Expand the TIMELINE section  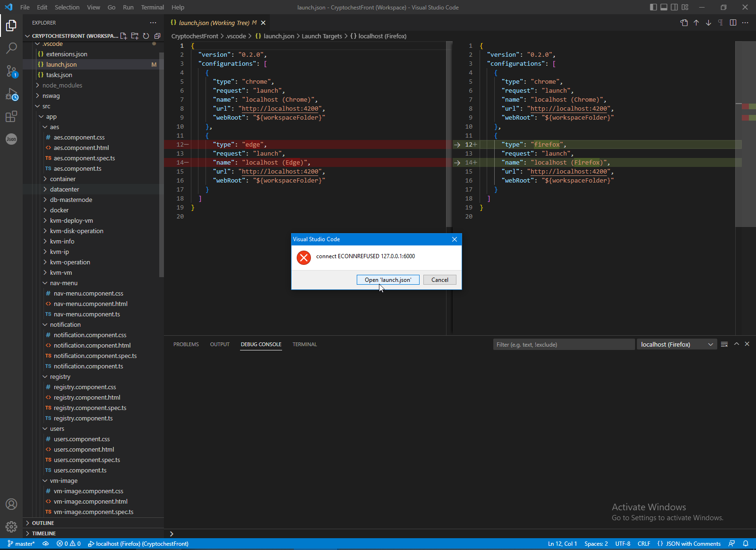(93, 533)
